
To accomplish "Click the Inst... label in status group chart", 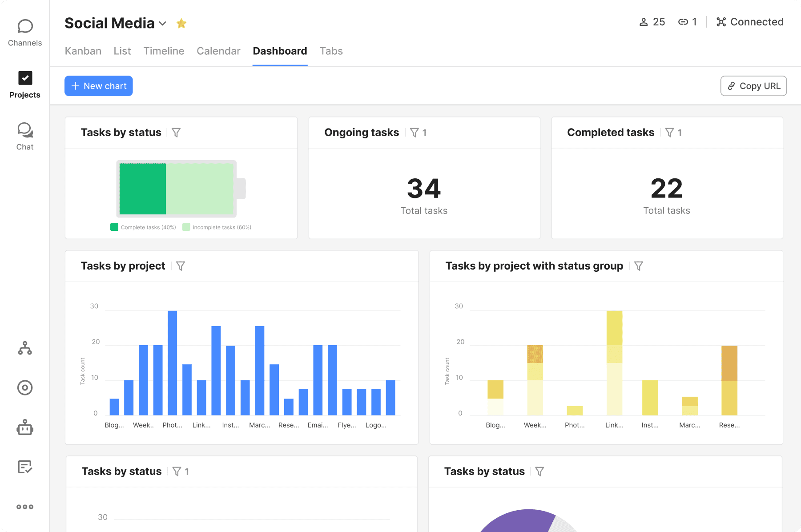I will click(650, 425).
